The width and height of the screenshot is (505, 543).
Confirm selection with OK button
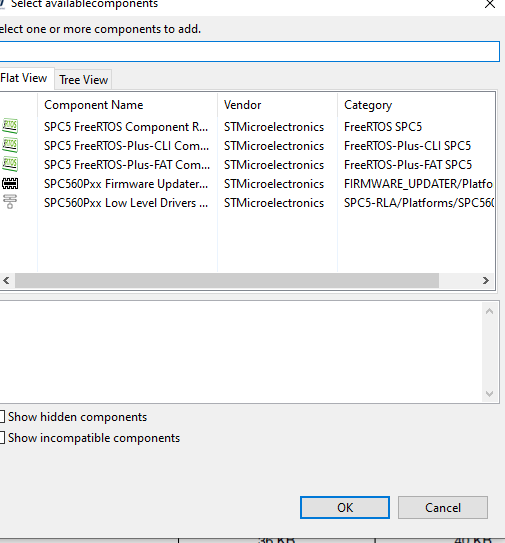[x=345, y=507]
